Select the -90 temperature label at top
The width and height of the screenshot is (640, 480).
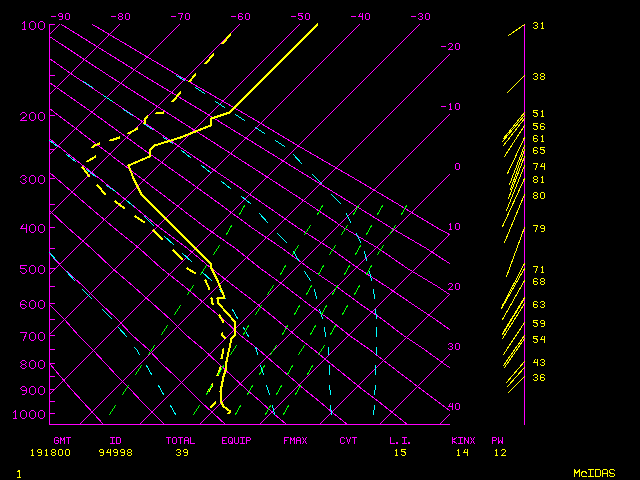pos(60,17)
